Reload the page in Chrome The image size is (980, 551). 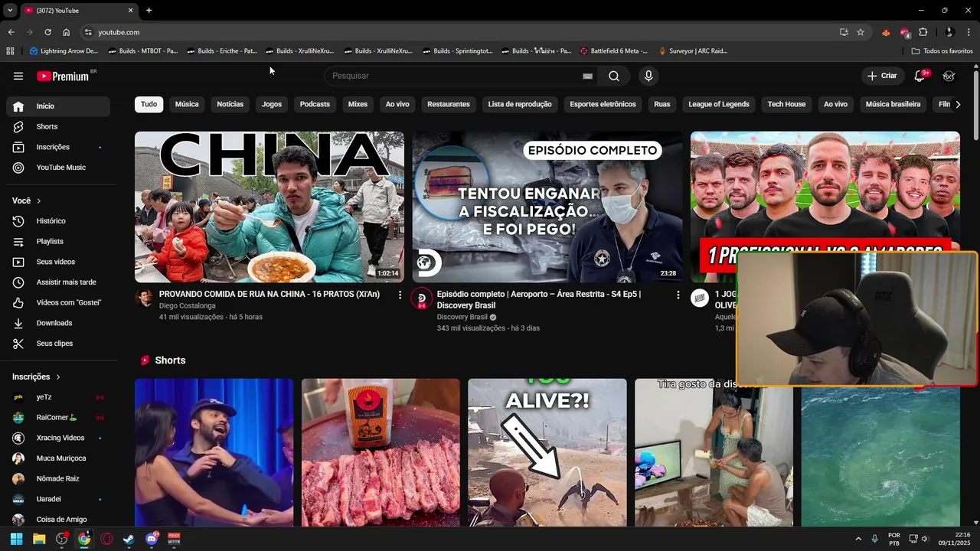47,32
